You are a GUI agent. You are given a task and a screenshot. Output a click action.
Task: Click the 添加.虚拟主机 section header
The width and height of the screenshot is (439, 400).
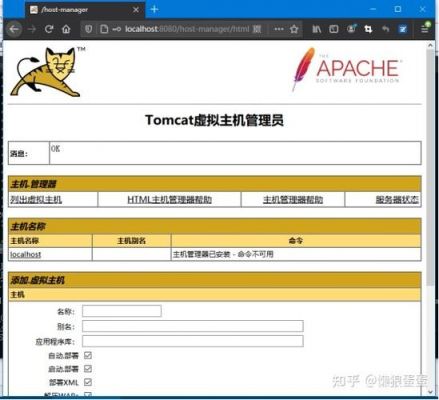(215, 280)
